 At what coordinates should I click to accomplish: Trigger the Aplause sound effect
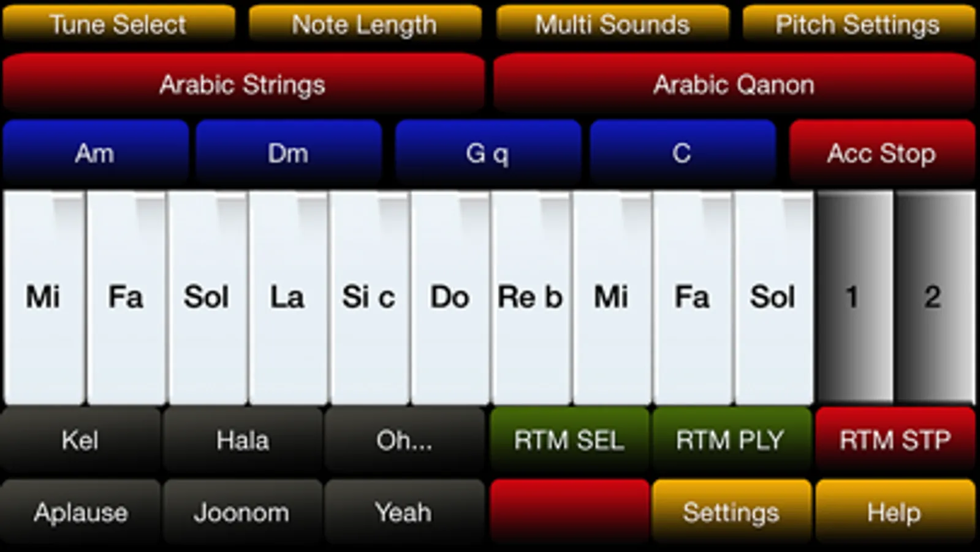(x=80, y=512)
